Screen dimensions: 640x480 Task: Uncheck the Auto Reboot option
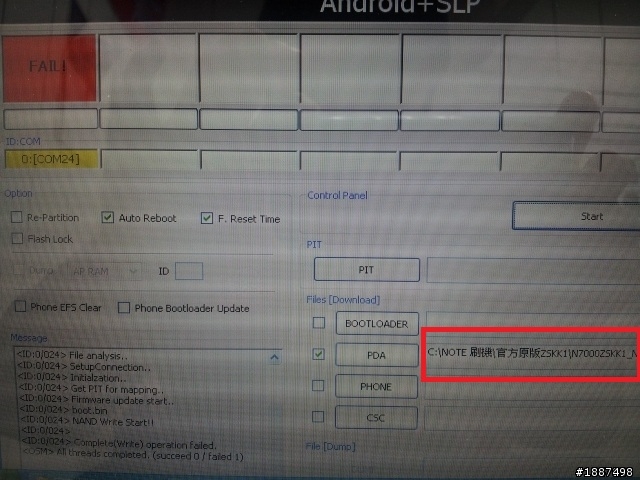(x=107, y=217)
